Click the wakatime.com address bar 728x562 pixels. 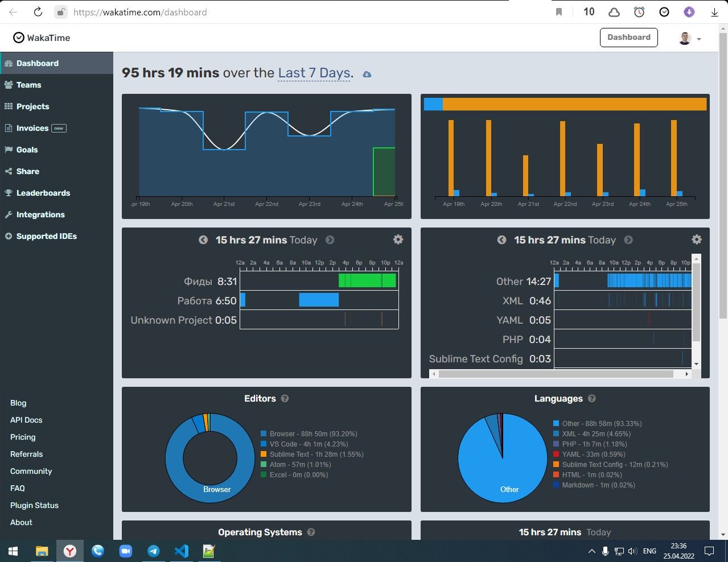coord(140,12)
